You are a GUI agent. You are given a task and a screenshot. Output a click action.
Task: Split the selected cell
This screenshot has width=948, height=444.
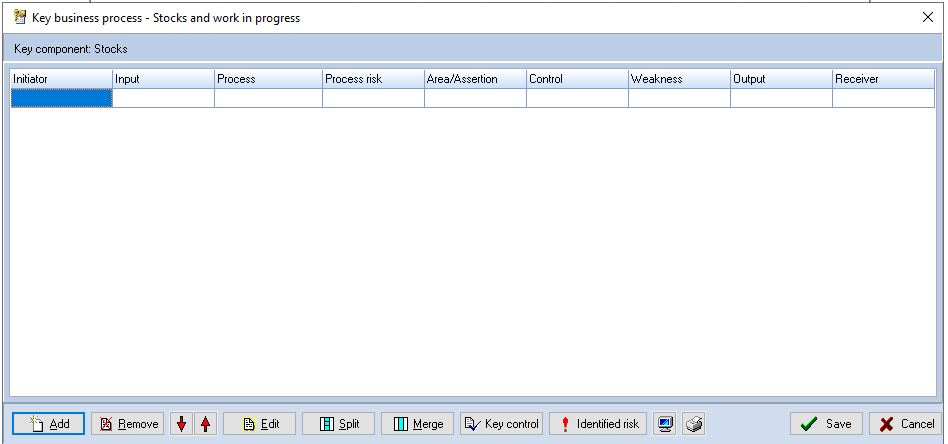coord(339,424)
